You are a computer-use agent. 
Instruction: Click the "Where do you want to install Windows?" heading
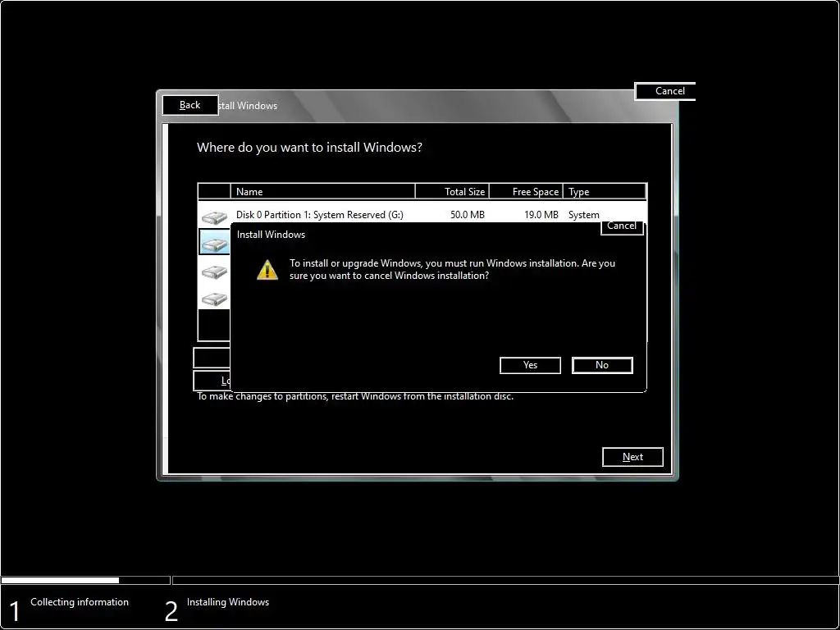point(309,148)
